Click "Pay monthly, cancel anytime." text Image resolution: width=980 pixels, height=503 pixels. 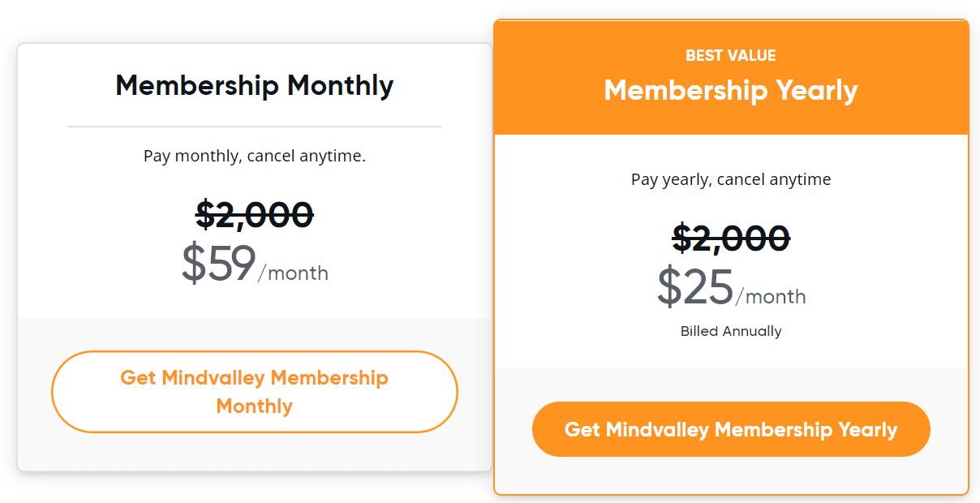point(255,156)
